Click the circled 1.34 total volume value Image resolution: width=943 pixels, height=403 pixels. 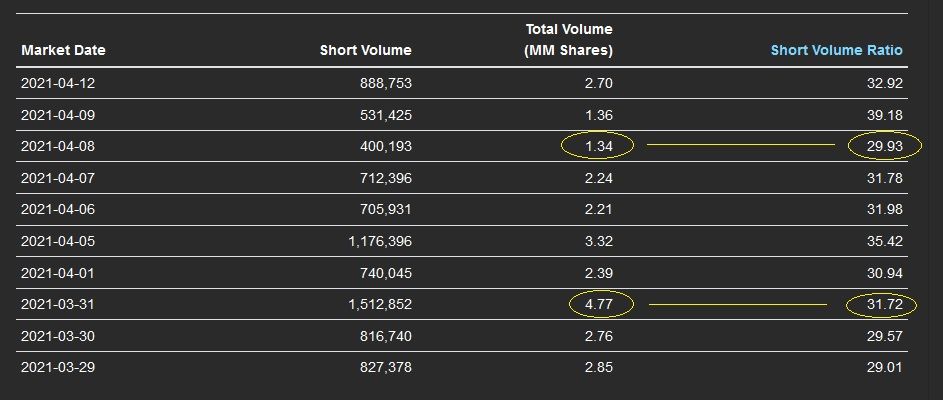pyautogui.click(x=597, y=146)
